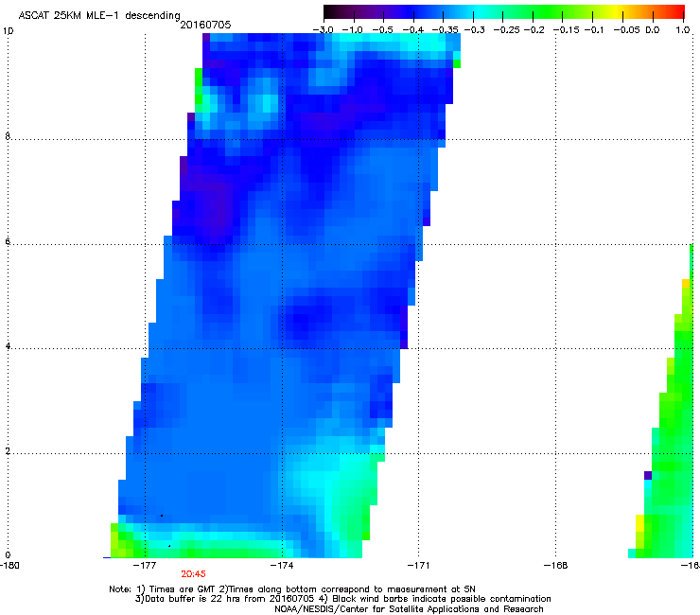Click the colorbar label -0.4
The height and width of the screenshot is (615, 700).
click(x=413, y=29)
